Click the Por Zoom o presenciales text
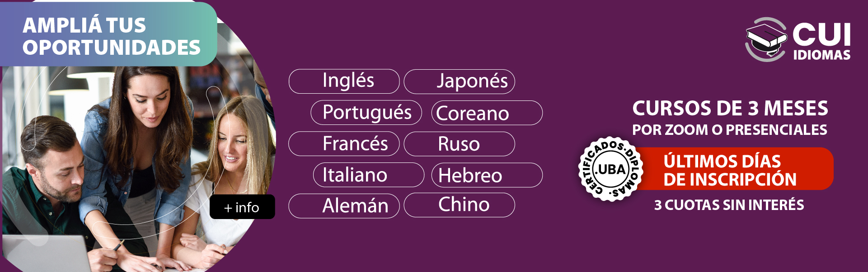The height and width of the screenshot is (272, 868). [729, 130]
